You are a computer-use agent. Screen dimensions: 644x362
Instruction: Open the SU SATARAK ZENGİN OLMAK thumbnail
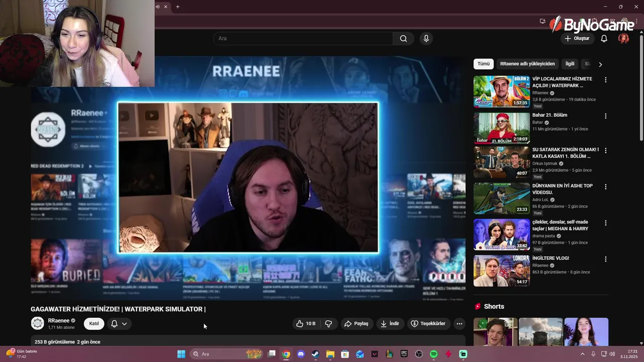(x=502, y=162)
